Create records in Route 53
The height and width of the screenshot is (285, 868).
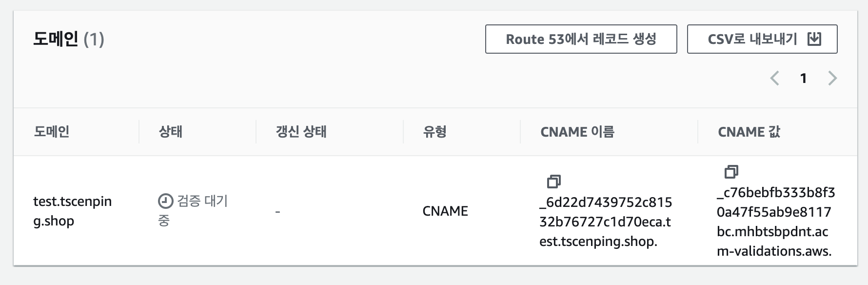pyautogui.click(x=581, y=39)
